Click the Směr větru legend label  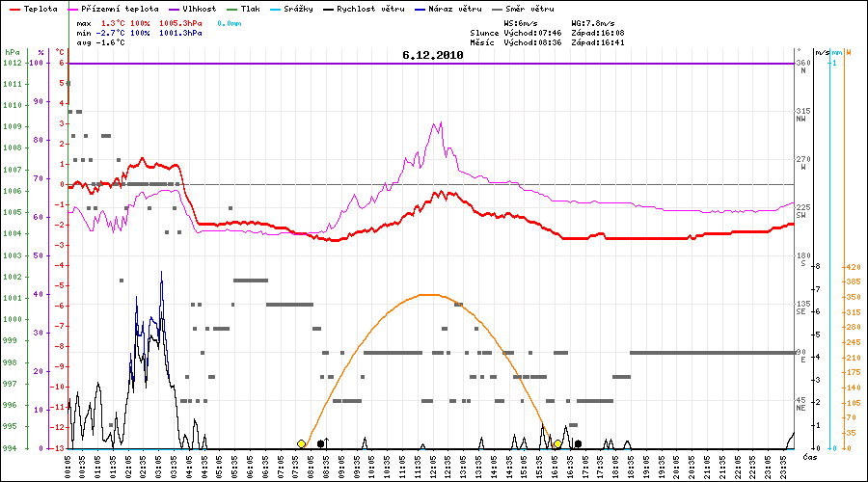[529, 9]
